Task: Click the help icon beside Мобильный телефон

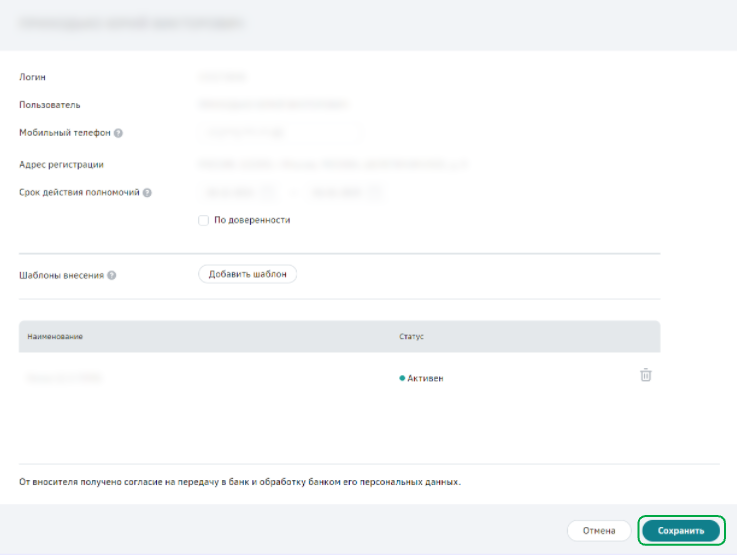Action: pyautogui.click(x=118, y=132)
